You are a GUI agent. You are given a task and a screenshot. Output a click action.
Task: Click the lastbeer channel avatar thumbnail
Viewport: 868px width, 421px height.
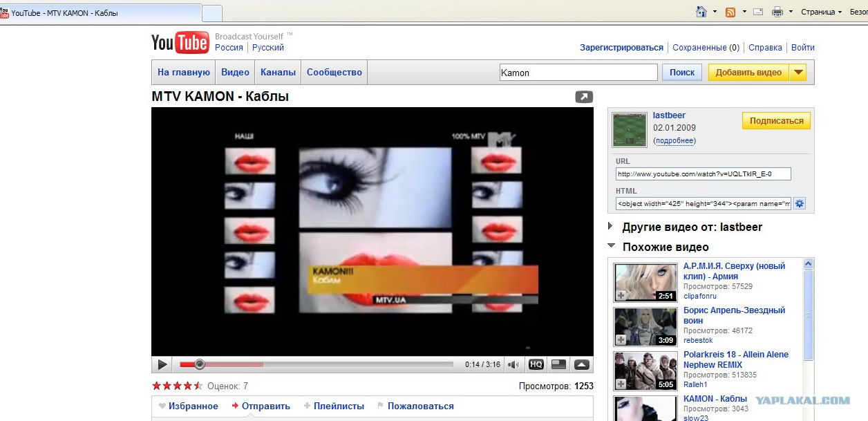pos(630,130)
